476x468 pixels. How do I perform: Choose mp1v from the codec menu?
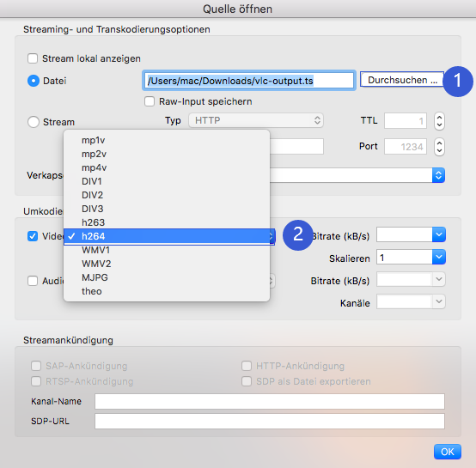[167, 140]
